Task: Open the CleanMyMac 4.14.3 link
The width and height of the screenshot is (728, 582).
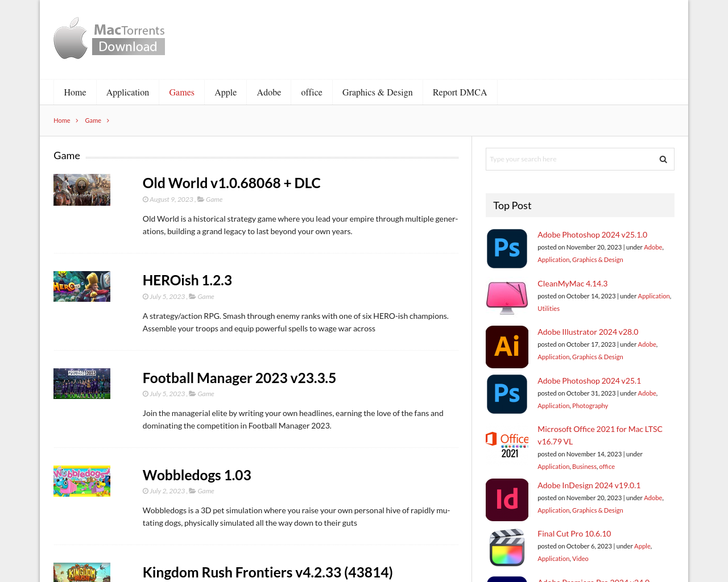Action: point(572,284)
